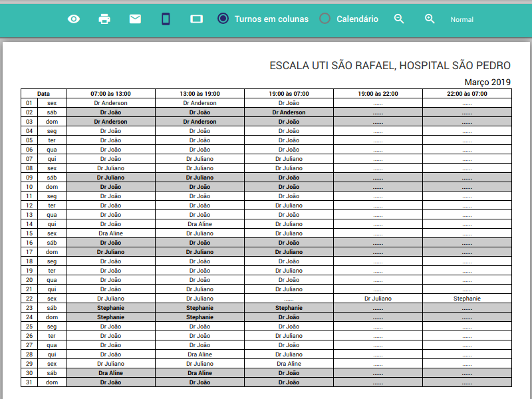Screen dimensions: 532x399
Task: Switch to landscape tablet view icon
Action: (196, 19)
